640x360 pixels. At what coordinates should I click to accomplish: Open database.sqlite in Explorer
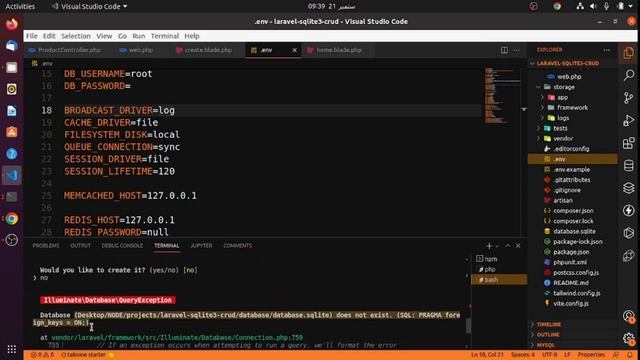(573, 231)
